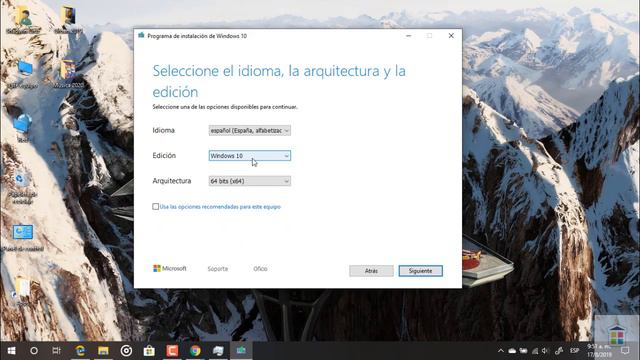Launch Internet Explorer from taskbar
Image resolution: width=640 pixels, height=360 pixels.
[80, 351]
